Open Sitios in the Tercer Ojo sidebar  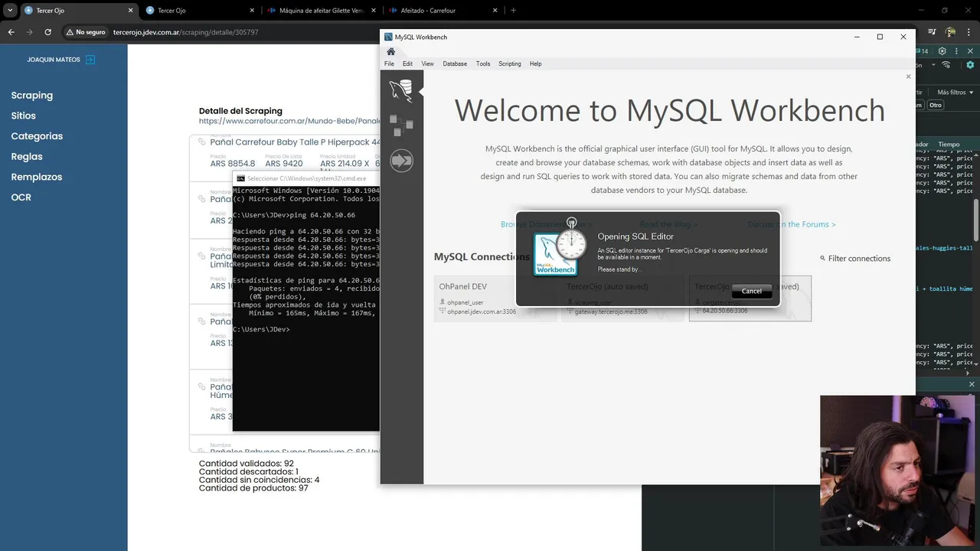(23, 116)
